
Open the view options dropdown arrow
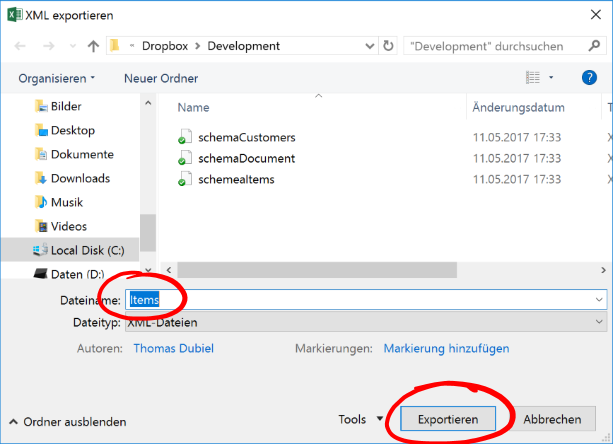coord(551,78)
